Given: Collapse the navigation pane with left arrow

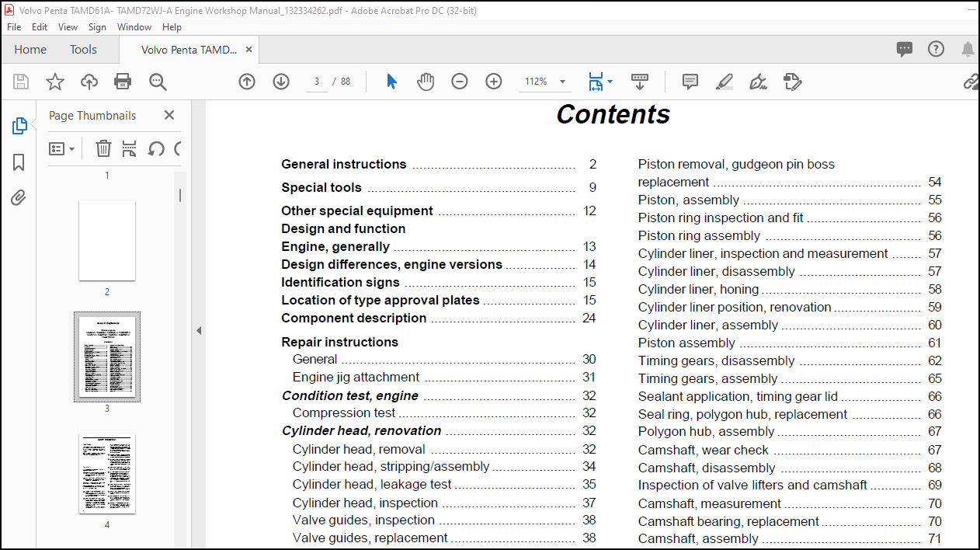Looking at the screenshot, I should tap(198, 331).
